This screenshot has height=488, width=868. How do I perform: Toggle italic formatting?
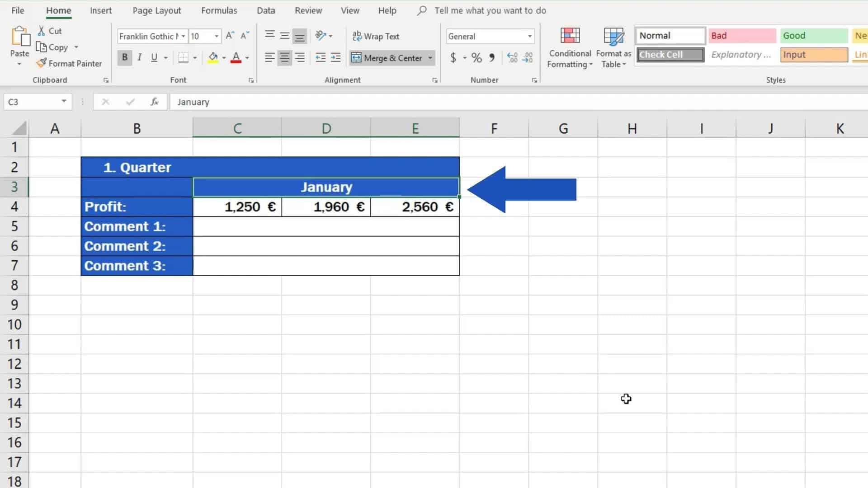coord(139,57)
